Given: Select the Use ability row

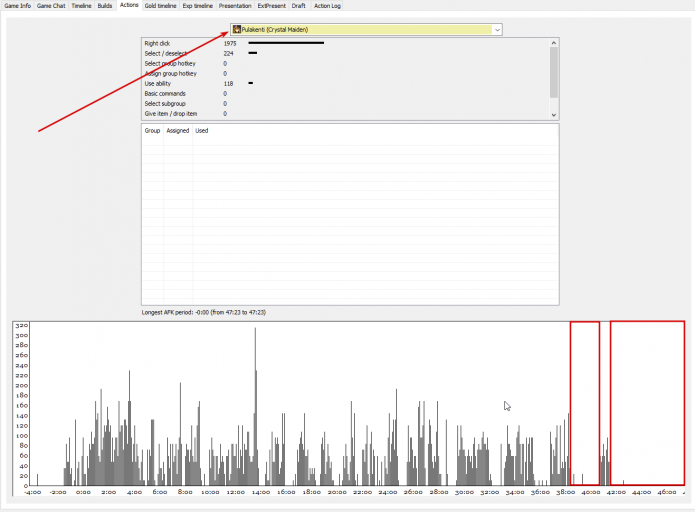Looking at the screenshot, I should 345,84.
